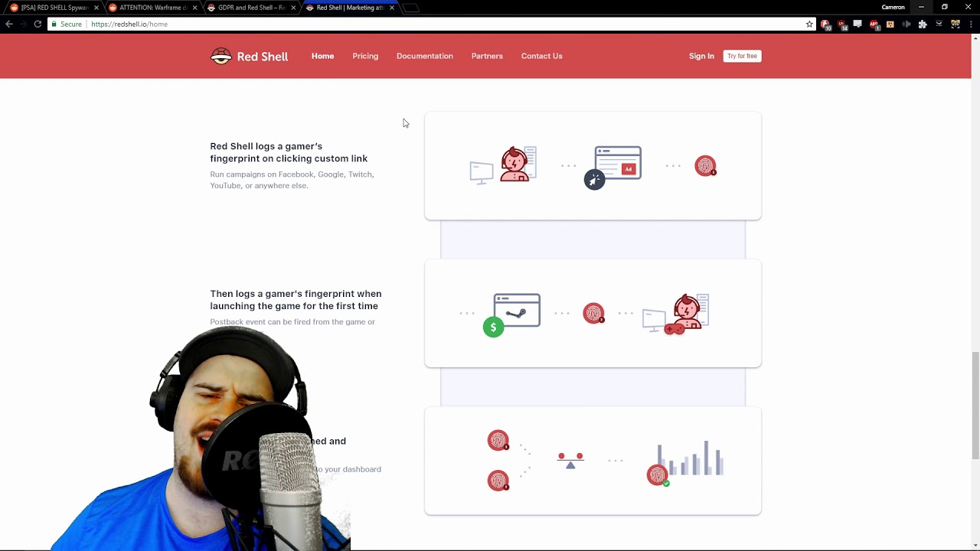This screenshot has width=980, height=551.
Task: Click heading 'Red Shell logs a gamer's fingerprint'
Action: point(289,152)
